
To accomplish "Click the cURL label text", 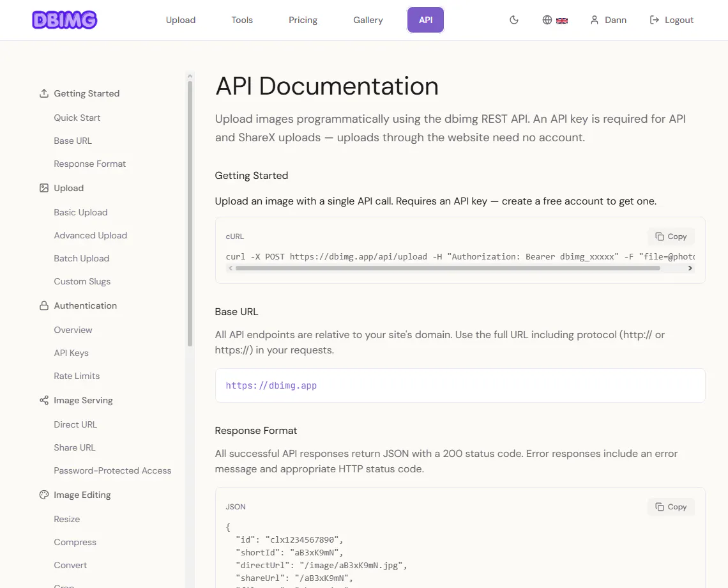I will pos(235,236).
